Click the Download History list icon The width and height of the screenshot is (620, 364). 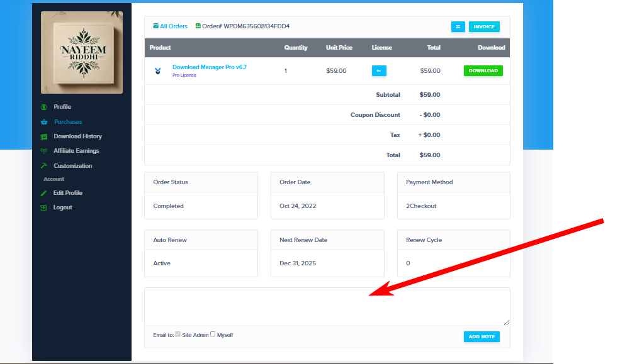click(x=44, y=136)
